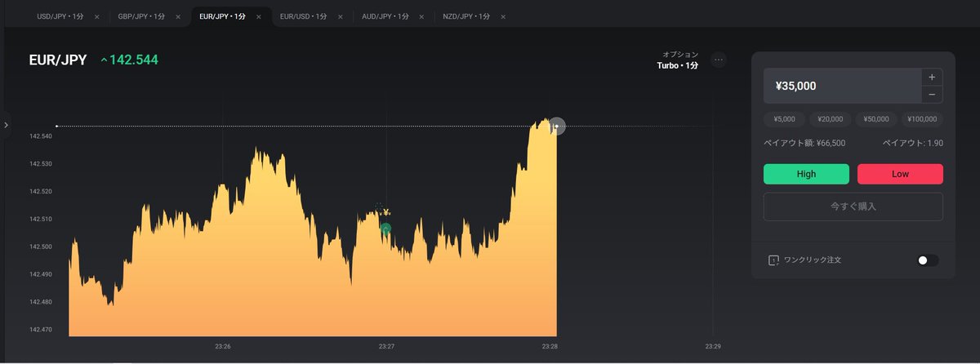Increase amount with the plus button
This screenshot has height=364, width=980.
click(x=932, y=77)
